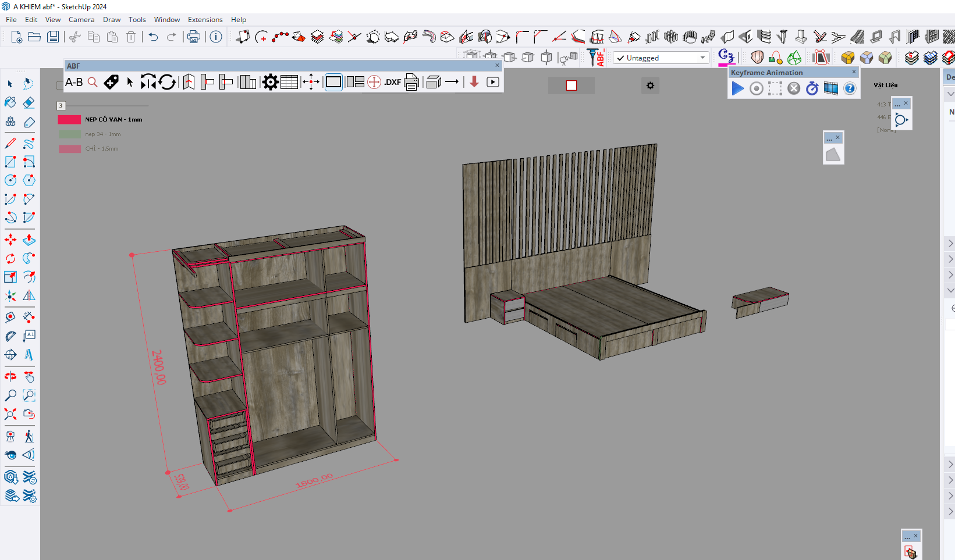Toggle the record circle in Keyframe Animation

click(x=756, y=88)
